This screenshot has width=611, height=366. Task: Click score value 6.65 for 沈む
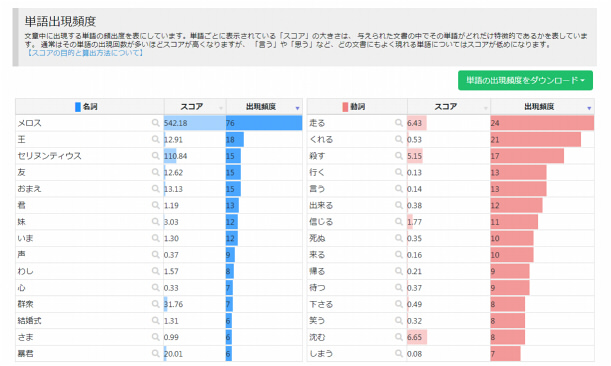click(415, 337)
